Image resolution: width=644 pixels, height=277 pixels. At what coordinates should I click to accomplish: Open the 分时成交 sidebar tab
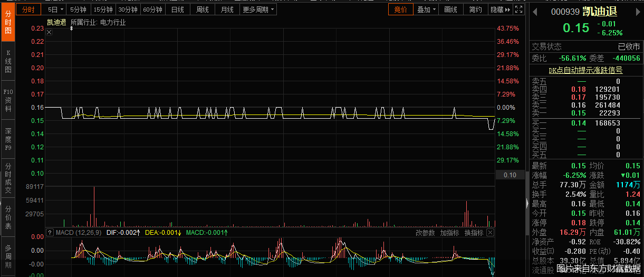pyautogui.click(x=8, y=179)
